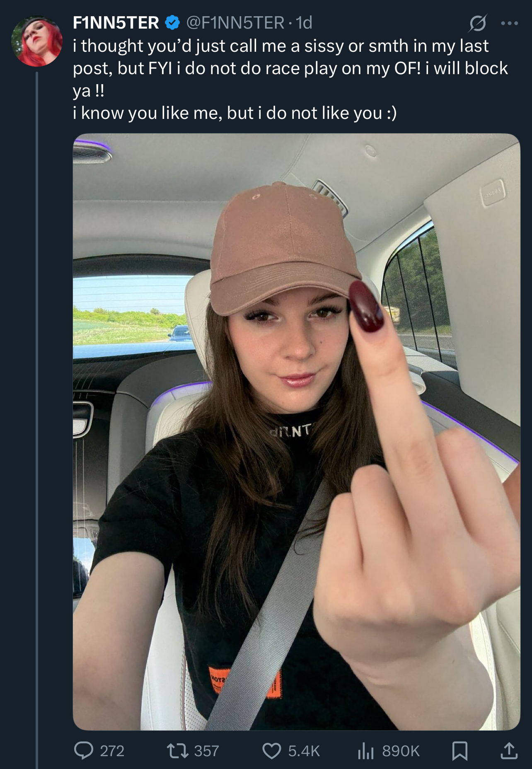Open the share upload icon
This screenshot has height=769, width=532.
tap(509, 750)
